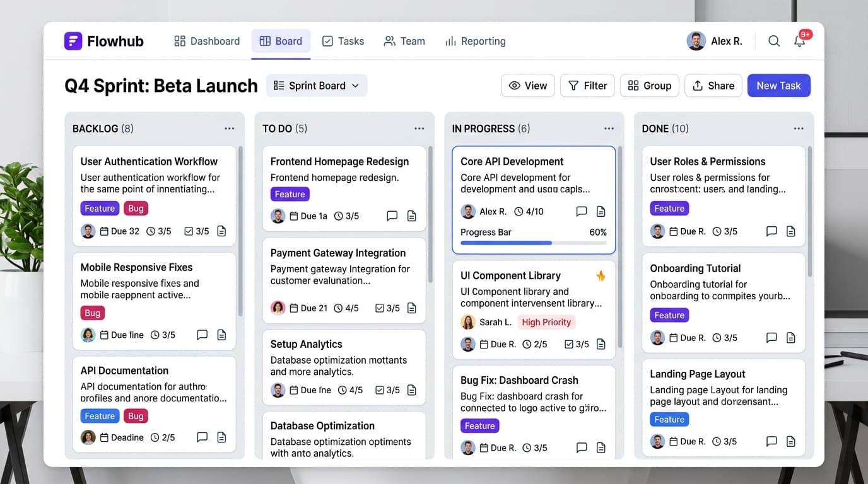868x484 pixels.
Task: Open document icon on Onboarding Tutorial card
Action: 791,338
